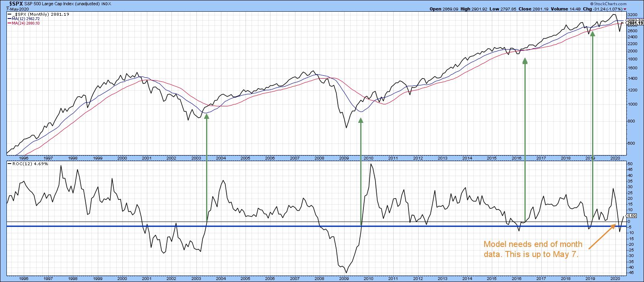The width and height of the screenshot is (644, 282).
Task: Click the MA(24) 2880.93 legend entry
Action: 26,23
